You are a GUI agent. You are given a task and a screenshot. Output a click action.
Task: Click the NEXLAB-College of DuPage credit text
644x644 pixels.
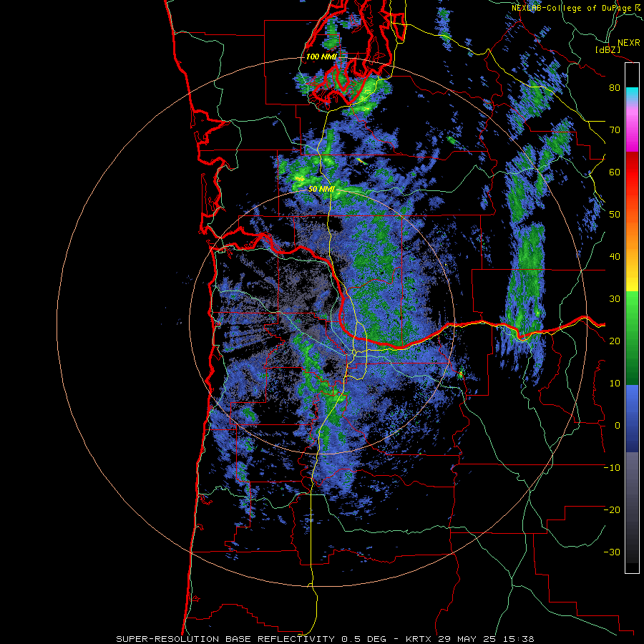point(571,8)
